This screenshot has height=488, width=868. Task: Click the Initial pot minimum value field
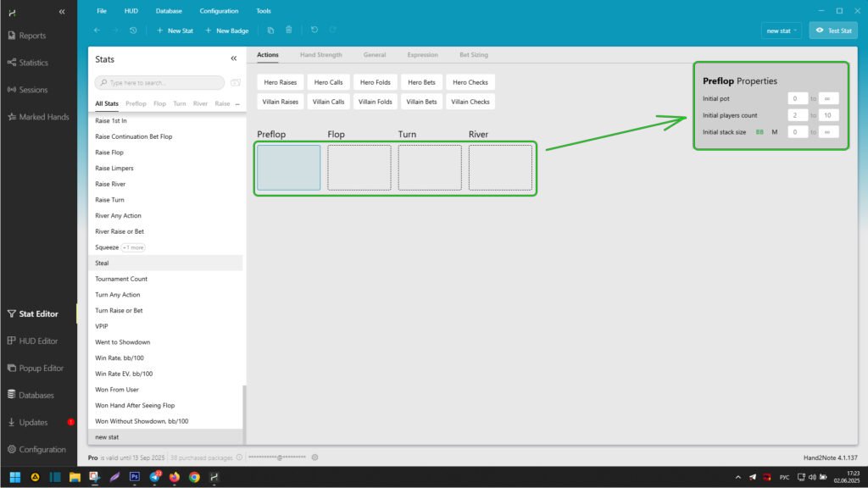coord(797,98)
